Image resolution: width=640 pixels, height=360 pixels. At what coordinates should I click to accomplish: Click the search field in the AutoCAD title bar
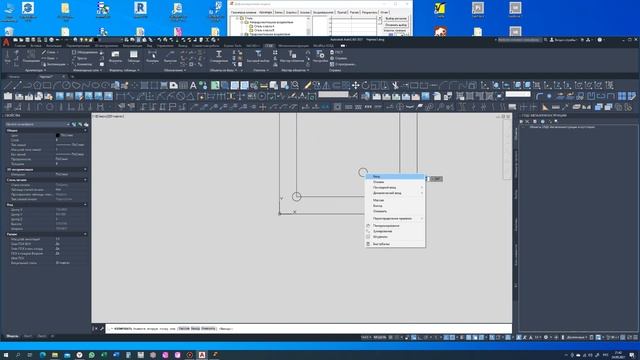tap(519, 40)
